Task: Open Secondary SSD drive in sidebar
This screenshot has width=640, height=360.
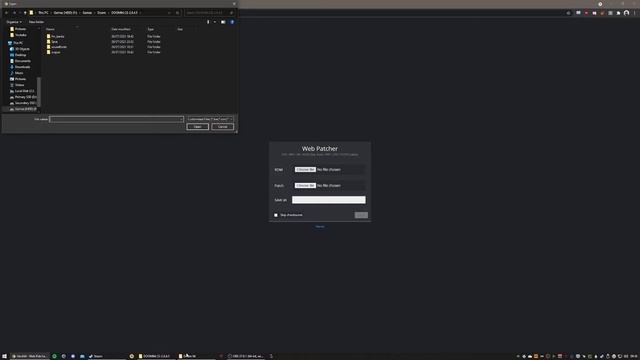Action: click(23, 103)
